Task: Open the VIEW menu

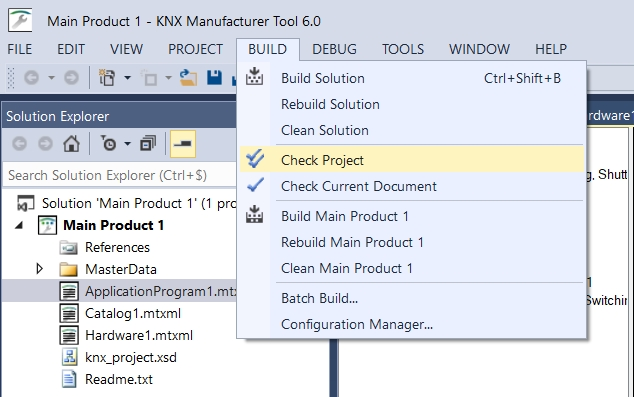Action: tap(126, 49)
